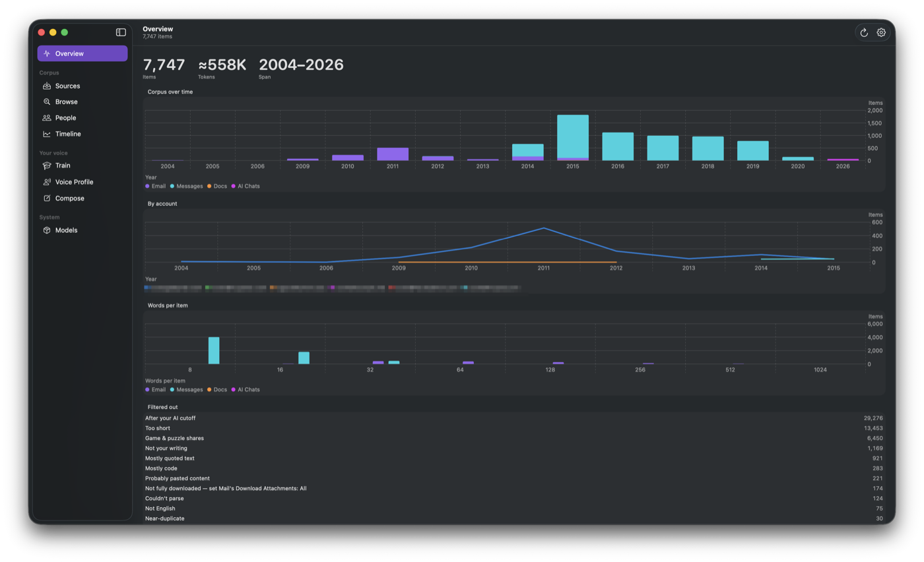
Task: Click the magenta AI Chats dot in Words per item legend
Action: [234, 389]
